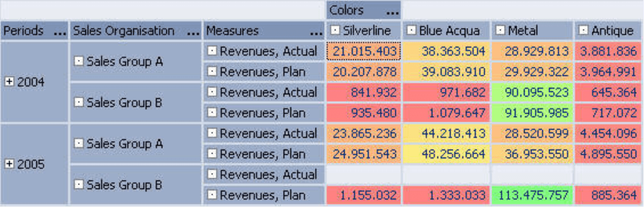This screenshot has height=207, width=644.
Task: Click Sales Group A icon under 2005
Action: pyautogui.click(x=78, y=144)
